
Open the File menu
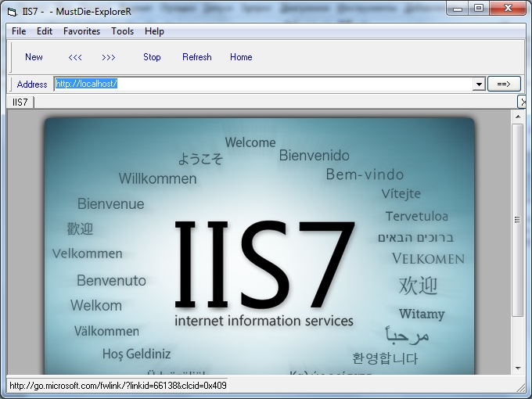point(19,31)
